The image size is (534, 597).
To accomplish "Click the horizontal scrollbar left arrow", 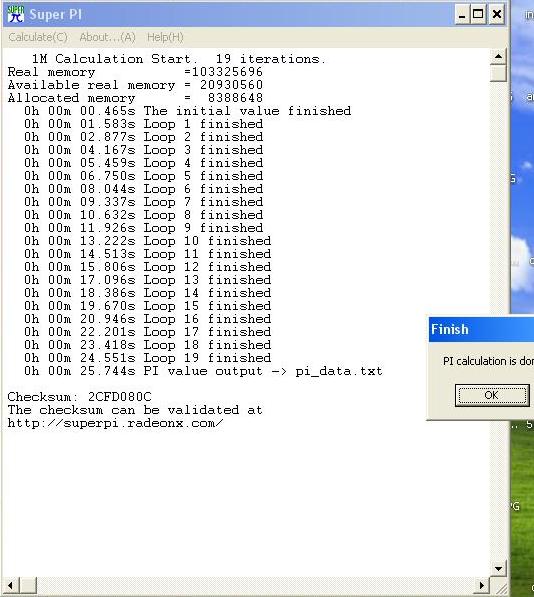I will [x=11, y=585].
